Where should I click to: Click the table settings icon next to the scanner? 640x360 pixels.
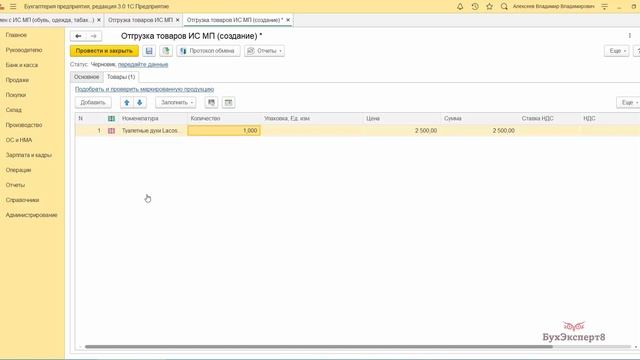click(229, 102)
